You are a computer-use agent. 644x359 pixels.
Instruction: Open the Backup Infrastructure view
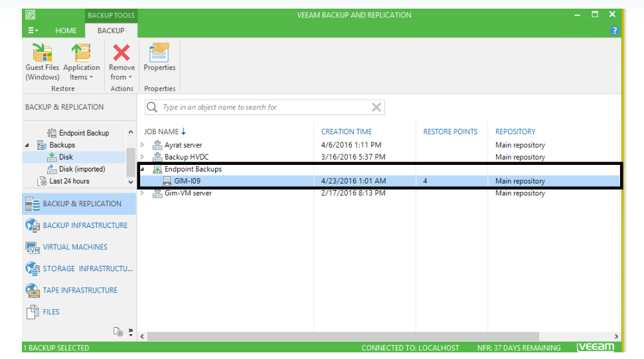pyautogui.click(x=84, y=225)
